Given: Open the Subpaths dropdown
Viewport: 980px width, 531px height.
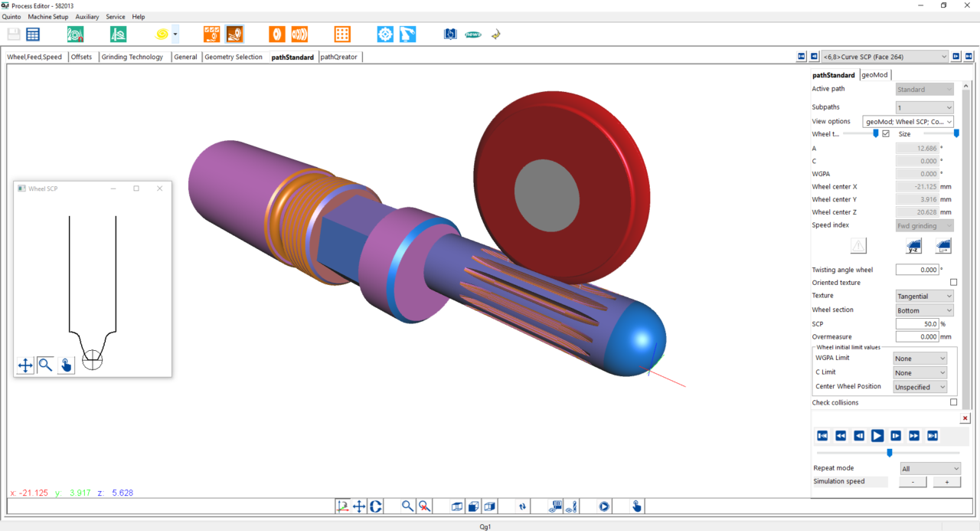Looking at the screenshot, I should pyautogui.click(x=925, y=108).
